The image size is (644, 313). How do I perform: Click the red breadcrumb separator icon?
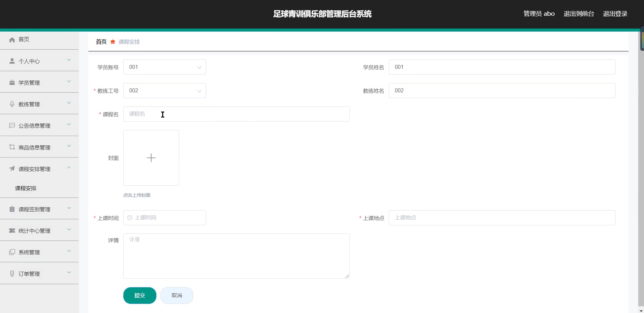coord(113,42)
